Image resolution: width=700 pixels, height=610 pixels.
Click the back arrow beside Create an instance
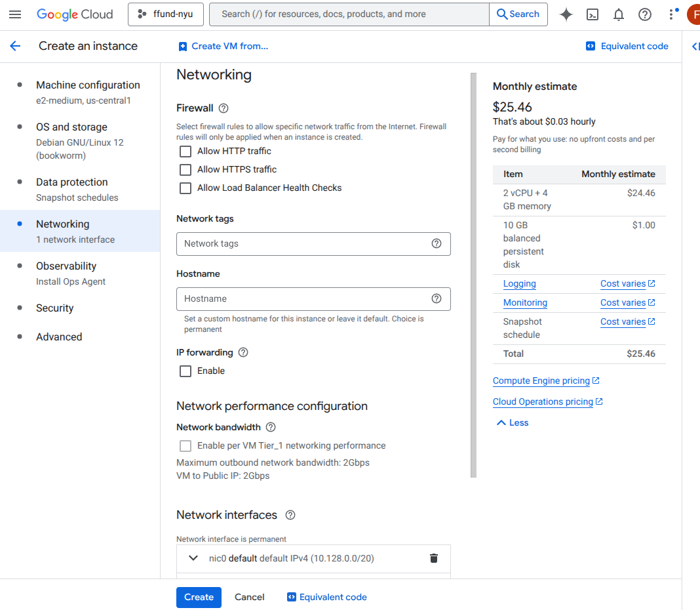pos(15,46)
